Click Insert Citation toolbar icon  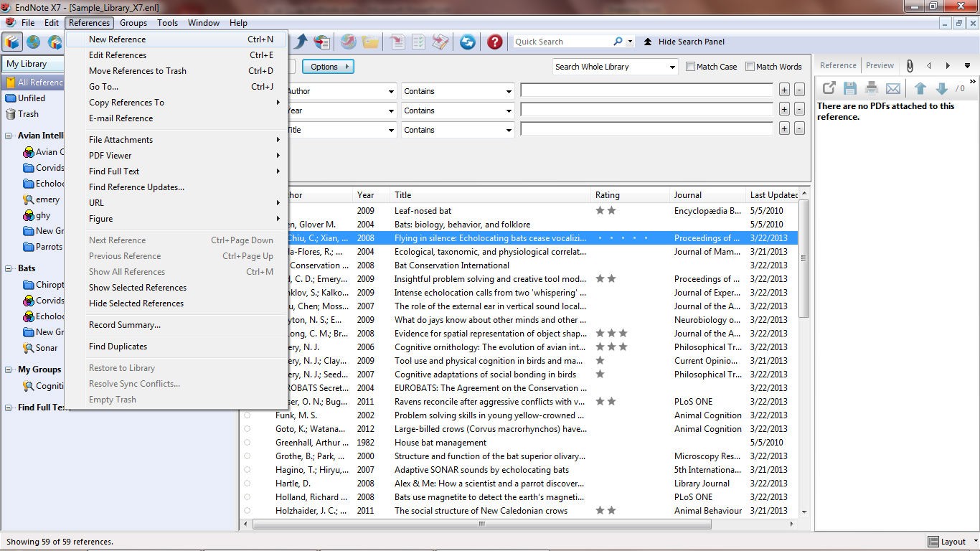[x=397, y=42]
